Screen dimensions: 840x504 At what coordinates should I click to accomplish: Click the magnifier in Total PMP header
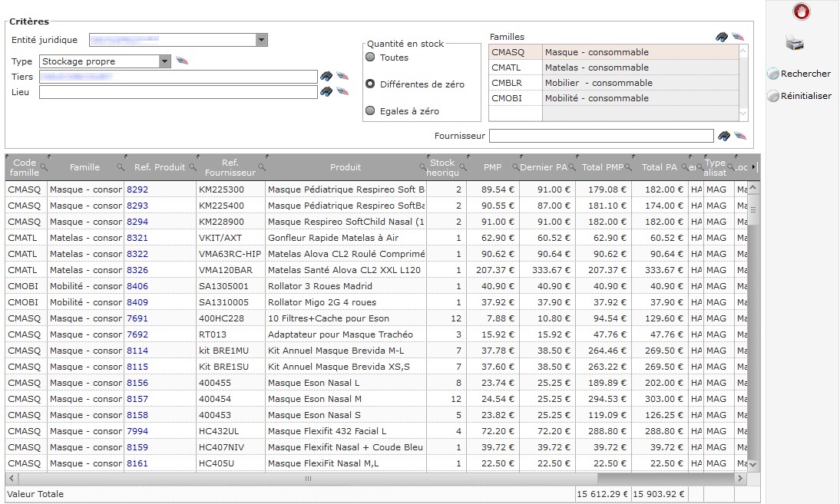628,167
